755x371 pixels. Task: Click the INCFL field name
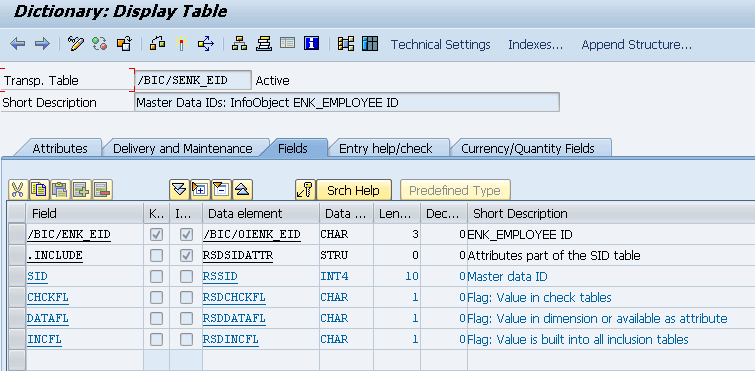(x=44, y=339)
